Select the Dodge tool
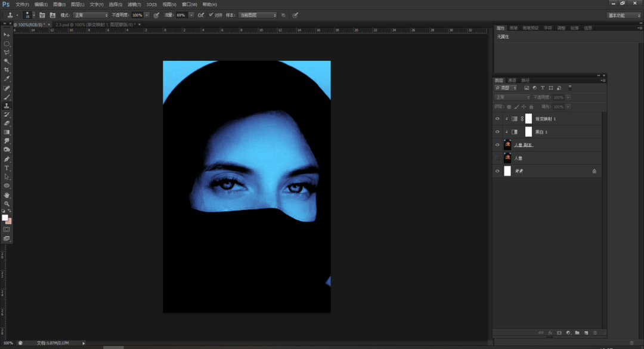Viewport: 644px width, 349px height. point(7,150)
